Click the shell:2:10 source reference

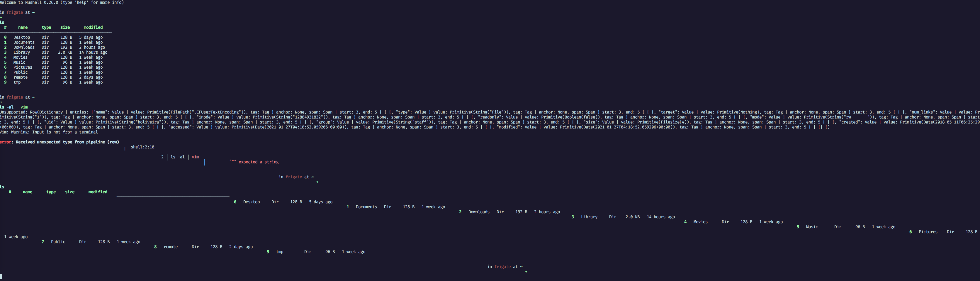(142, 147)
